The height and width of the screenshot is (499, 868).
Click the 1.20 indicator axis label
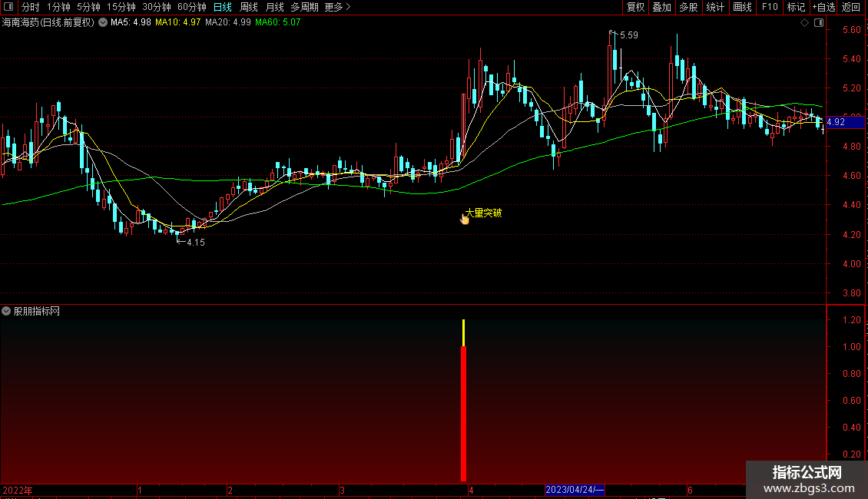(x=851, y=320)
